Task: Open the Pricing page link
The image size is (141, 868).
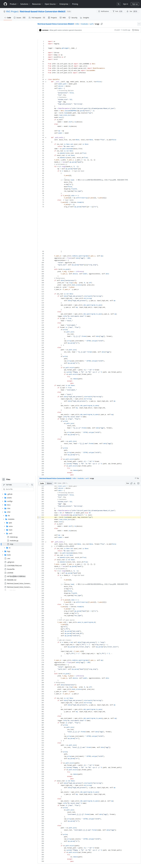Action: (x=75, y=4)
